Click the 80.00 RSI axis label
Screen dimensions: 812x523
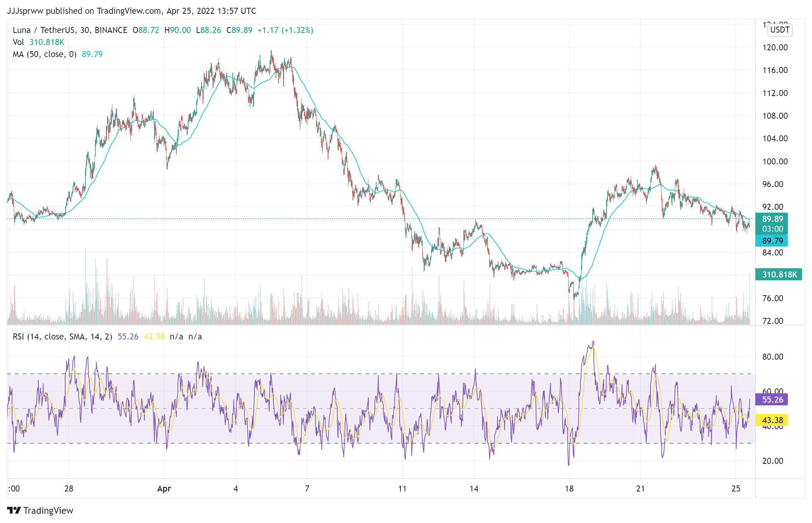coord(773,357)
